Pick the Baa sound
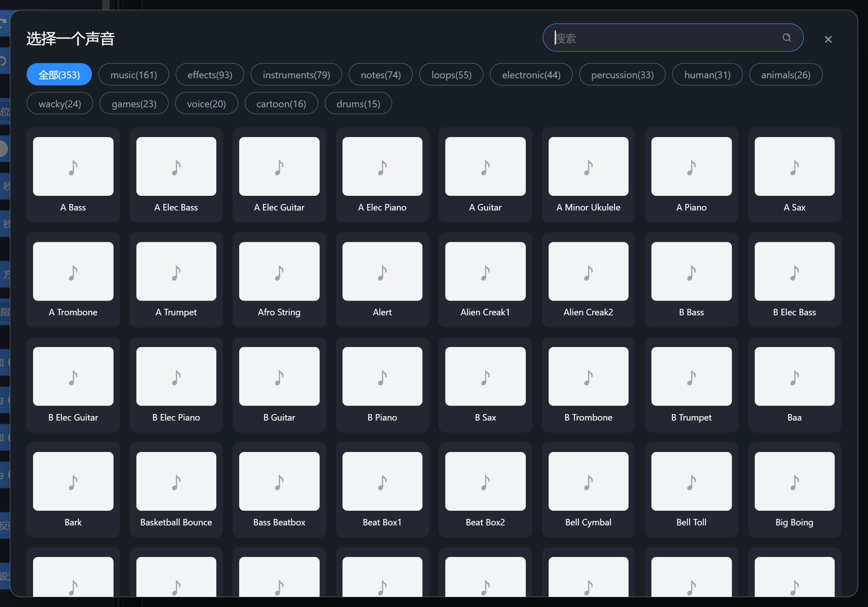868x607 pixels. point(795,385)
